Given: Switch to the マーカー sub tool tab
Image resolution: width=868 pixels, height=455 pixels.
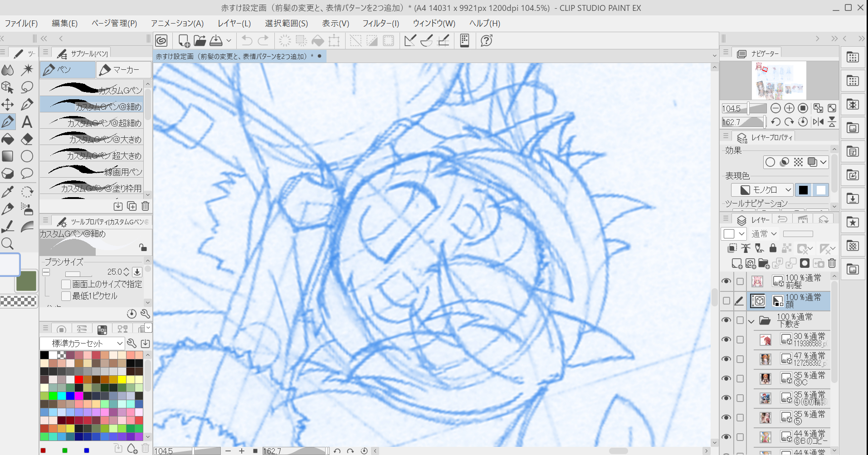Looking at the screenshot, I should 124,70.
